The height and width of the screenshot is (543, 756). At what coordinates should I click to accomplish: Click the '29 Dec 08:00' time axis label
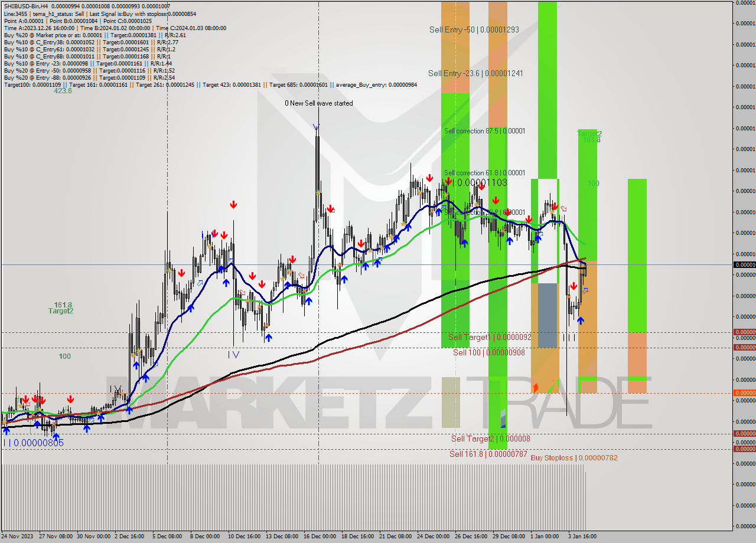tap(508, 537)
